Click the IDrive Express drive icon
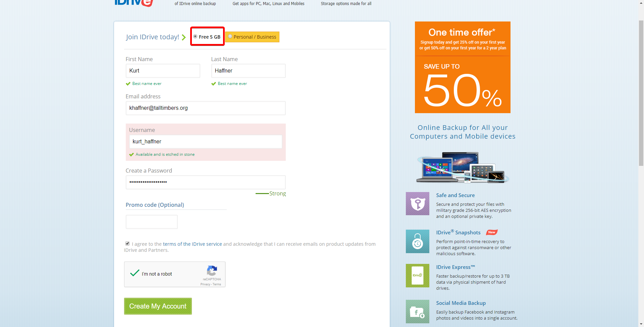Screen dimensions: 644x327 pyautogui.click(x=418, y=276)
